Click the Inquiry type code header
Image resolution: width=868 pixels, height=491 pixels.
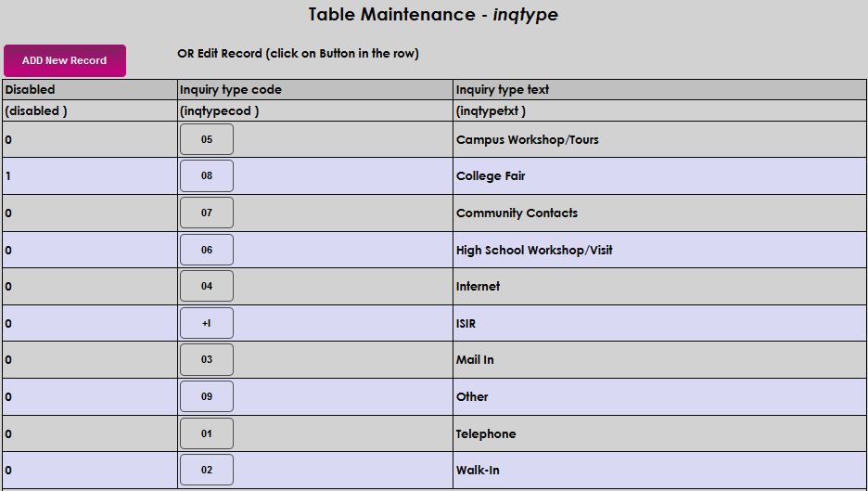pos(315,90)
